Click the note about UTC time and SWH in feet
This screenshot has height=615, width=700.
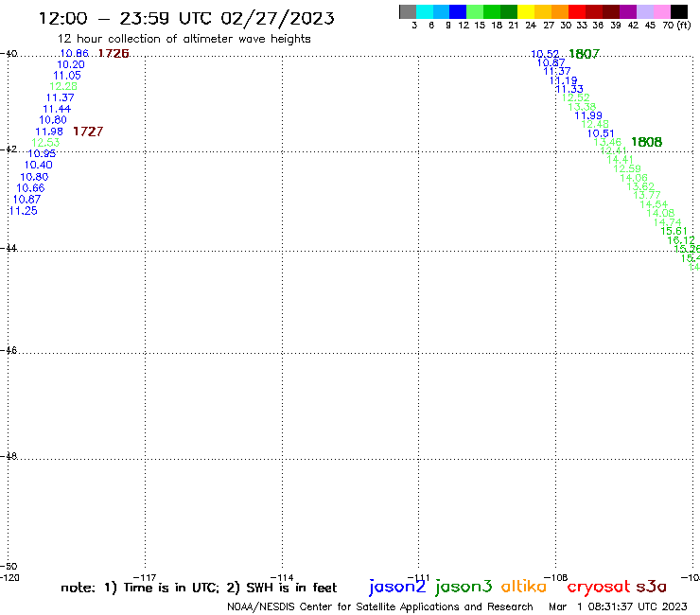tap(199, 588)
